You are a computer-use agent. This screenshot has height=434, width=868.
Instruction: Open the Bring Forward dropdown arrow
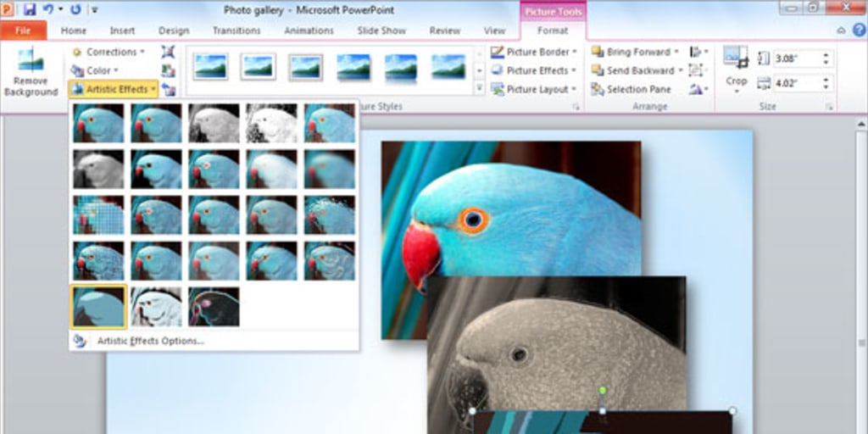pos(677,52)
